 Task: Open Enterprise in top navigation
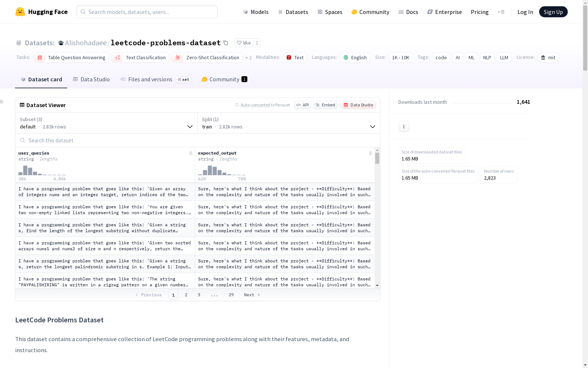(445, 12)
